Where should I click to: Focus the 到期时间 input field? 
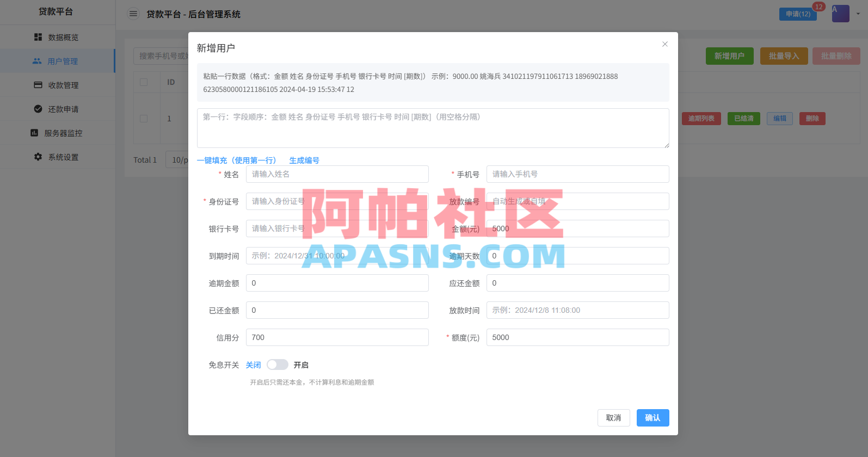pos(337,256)
